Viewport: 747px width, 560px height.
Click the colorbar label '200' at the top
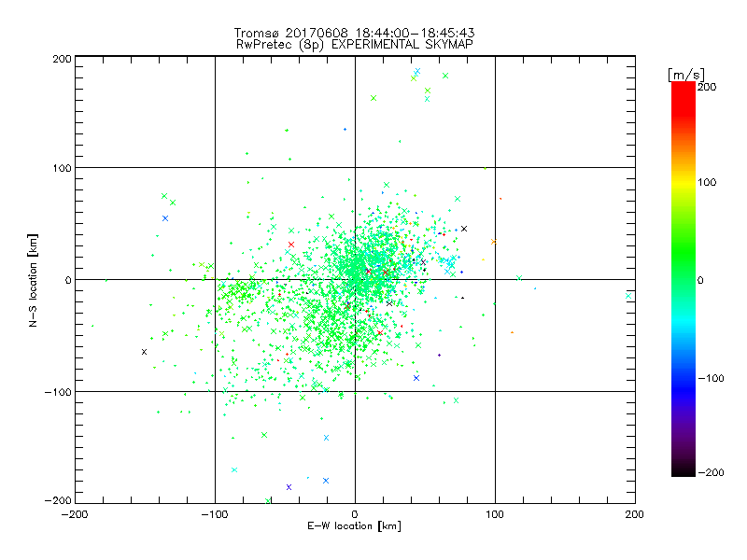(x=707, y=87)
